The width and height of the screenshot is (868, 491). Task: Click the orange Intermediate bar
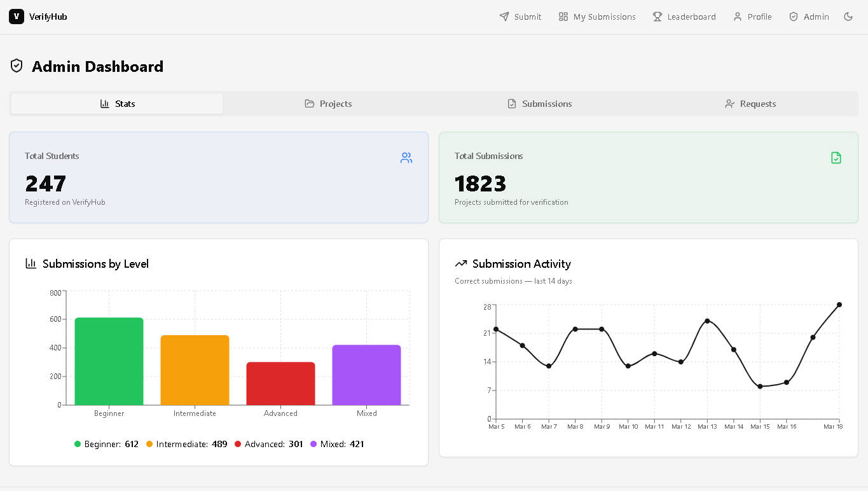[x=195, y=370]
